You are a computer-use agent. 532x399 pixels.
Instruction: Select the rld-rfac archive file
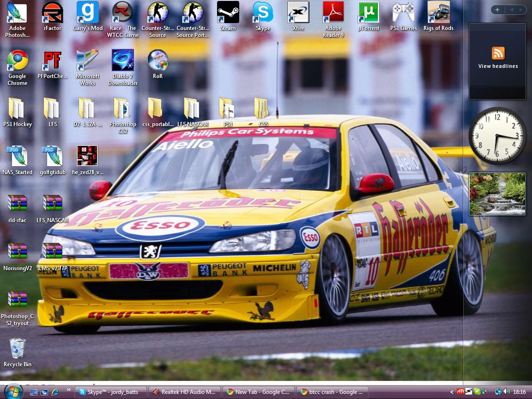[x=17, y=209]
